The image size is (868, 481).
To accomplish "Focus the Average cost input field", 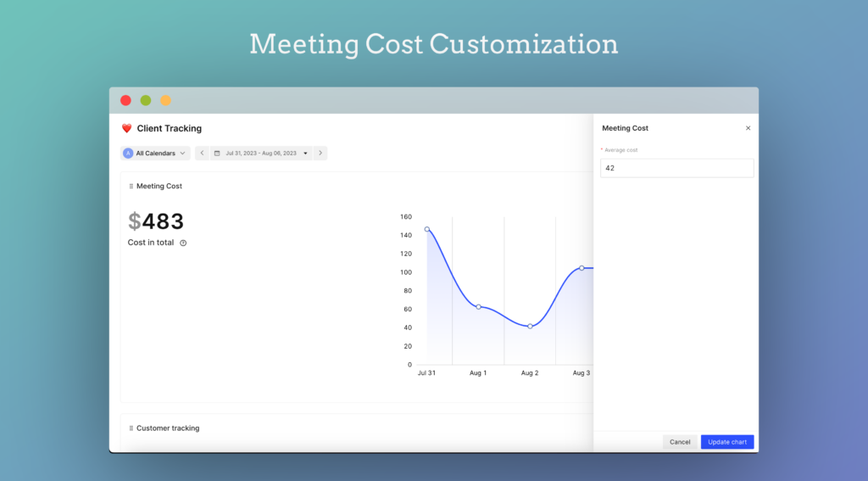I will [x=677, y=168].
